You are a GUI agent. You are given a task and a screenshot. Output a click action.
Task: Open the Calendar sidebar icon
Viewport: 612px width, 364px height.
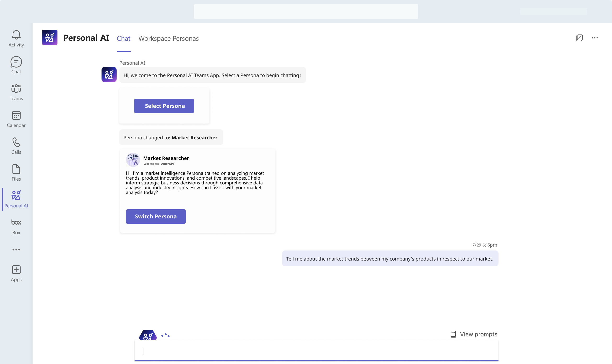point(16,119)
